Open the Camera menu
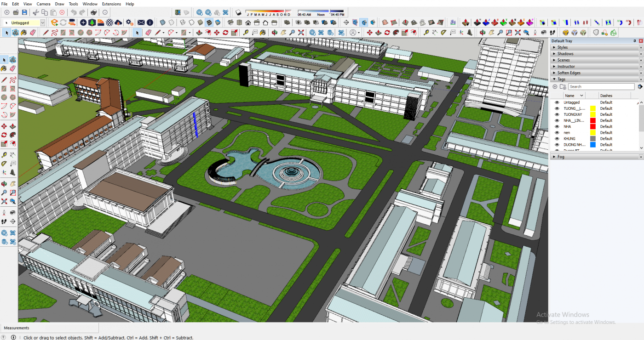Viewport: 644px width, 340px height. (x=43, y=4)
